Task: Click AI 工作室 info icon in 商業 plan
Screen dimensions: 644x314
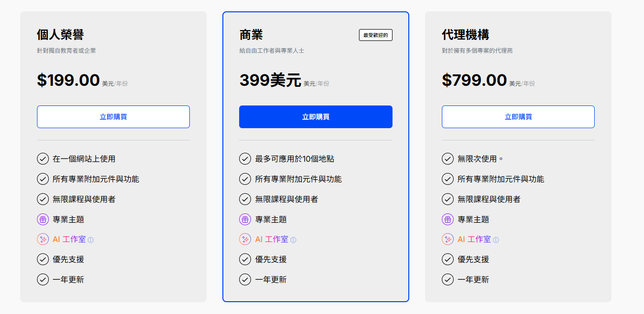Action: pos(293,240)
